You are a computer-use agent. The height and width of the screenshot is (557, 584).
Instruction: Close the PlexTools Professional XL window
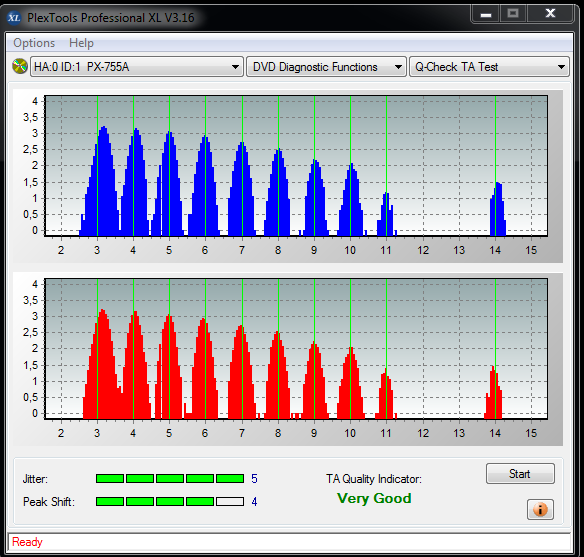(x=550, y=14)
